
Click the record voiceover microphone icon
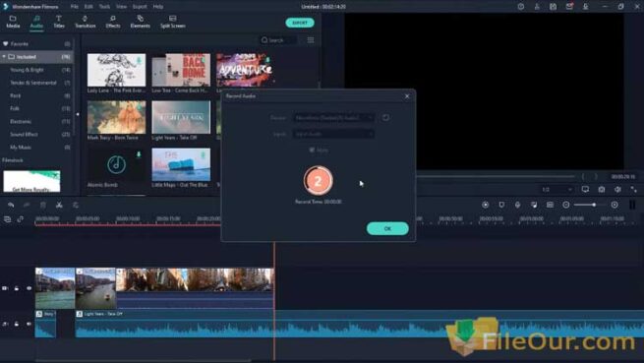pos(517,205)
